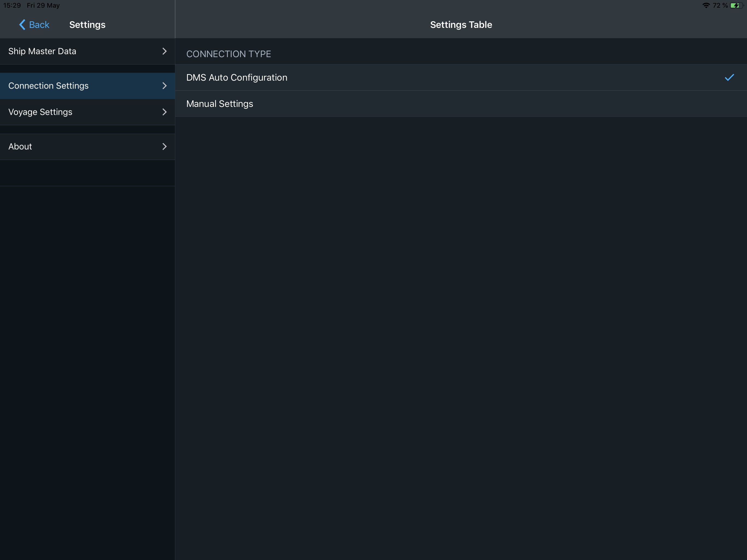Viewport: 747px width, 560px height.
Task: Click the 15:29 clock in status bar
Action: coord(12,5)
